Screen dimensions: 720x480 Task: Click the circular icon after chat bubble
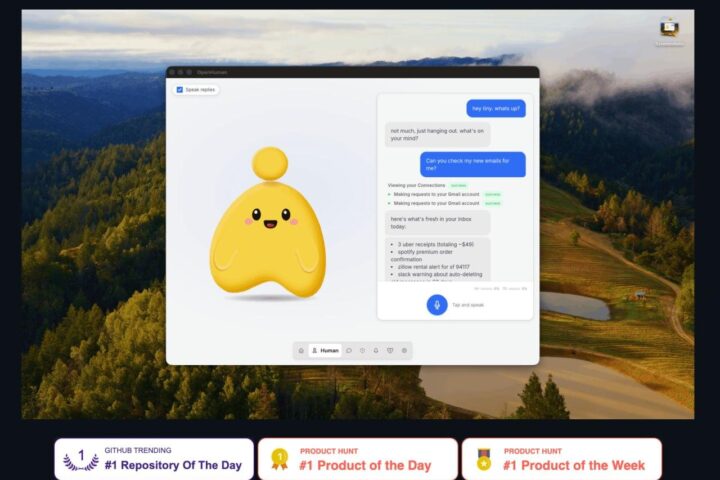(362, 350)
